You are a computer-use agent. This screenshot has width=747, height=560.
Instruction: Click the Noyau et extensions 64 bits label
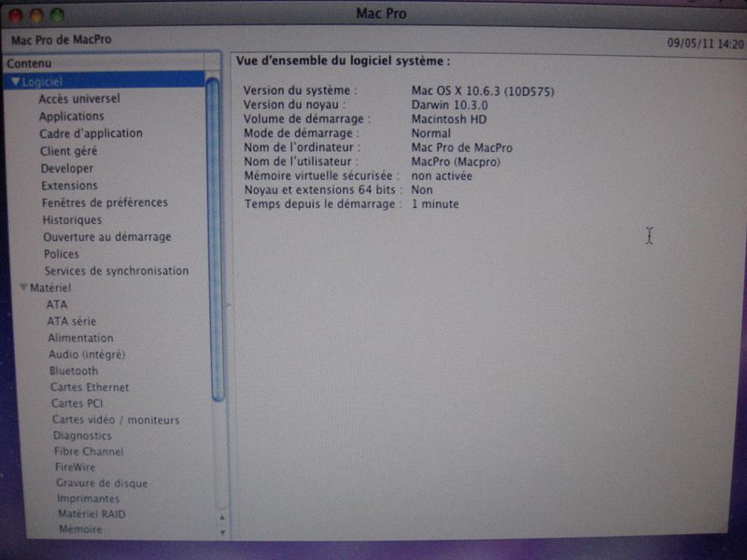point(323,189)
